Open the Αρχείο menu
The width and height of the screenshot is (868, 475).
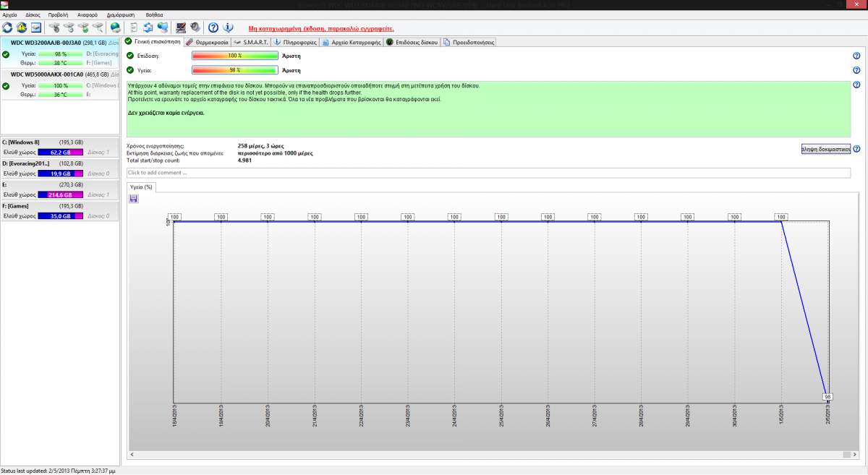(9, 14)
